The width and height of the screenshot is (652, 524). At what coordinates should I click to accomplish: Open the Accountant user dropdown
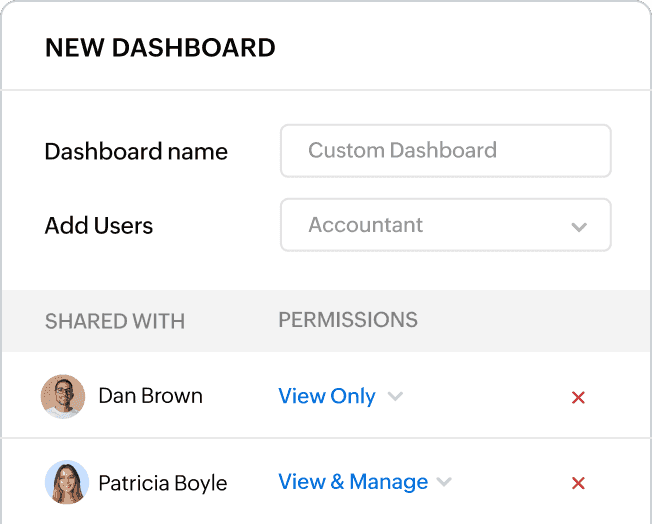(x=445, y=225)
